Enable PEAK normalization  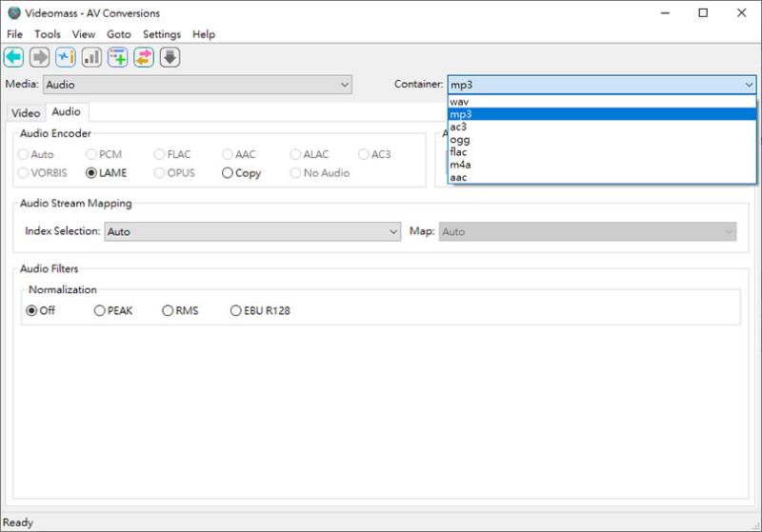113,310
